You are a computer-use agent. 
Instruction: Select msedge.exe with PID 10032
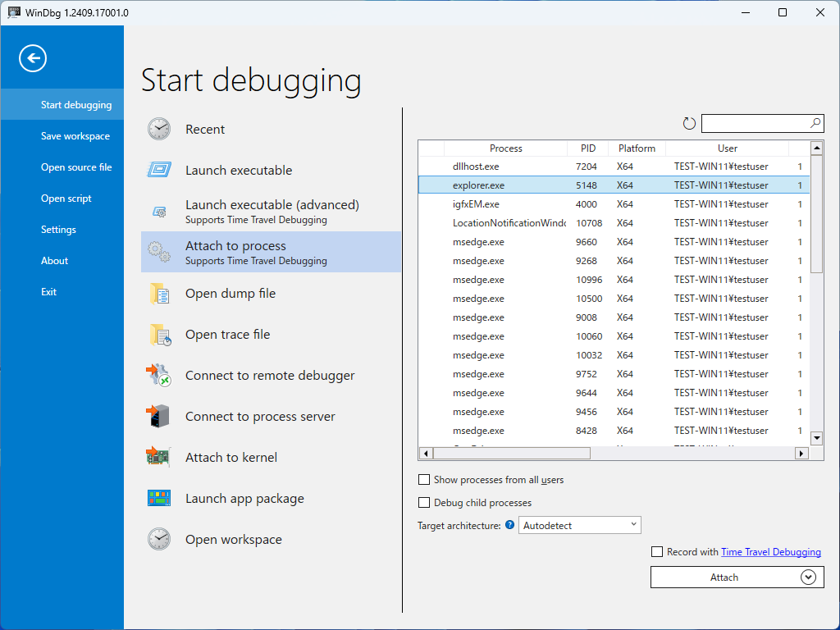click(x=614, y=355)
